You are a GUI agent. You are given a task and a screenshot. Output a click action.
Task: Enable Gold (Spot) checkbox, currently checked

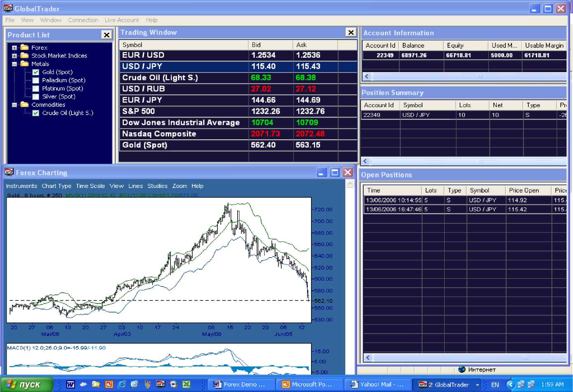36,72
